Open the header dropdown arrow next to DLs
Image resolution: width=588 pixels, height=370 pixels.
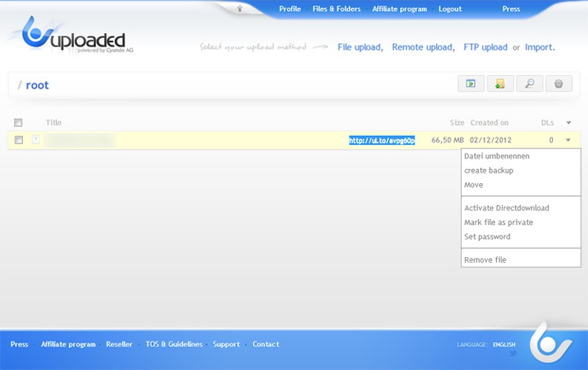point(568,123)
